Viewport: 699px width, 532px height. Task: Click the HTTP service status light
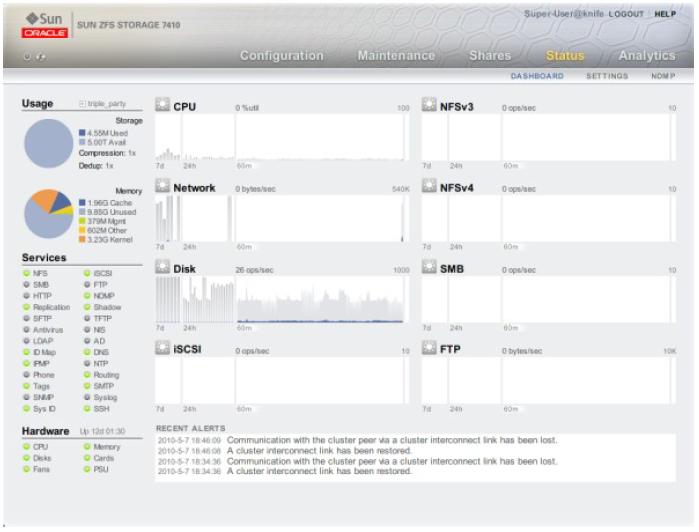click(26, 296)
